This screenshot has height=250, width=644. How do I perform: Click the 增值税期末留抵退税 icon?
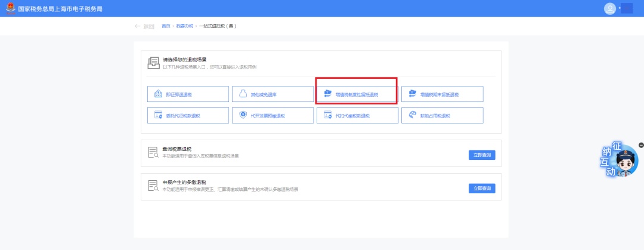[x=412, y=94]
